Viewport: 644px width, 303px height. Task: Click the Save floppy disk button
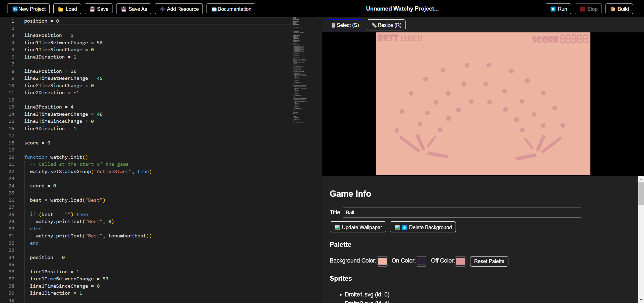(99, 9)
